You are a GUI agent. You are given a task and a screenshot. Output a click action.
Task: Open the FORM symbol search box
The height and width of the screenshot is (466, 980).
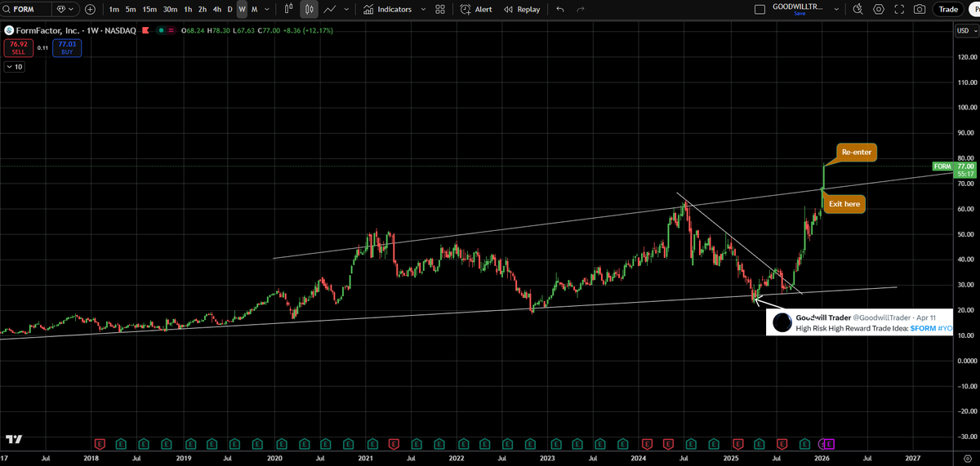click(25, 10)
